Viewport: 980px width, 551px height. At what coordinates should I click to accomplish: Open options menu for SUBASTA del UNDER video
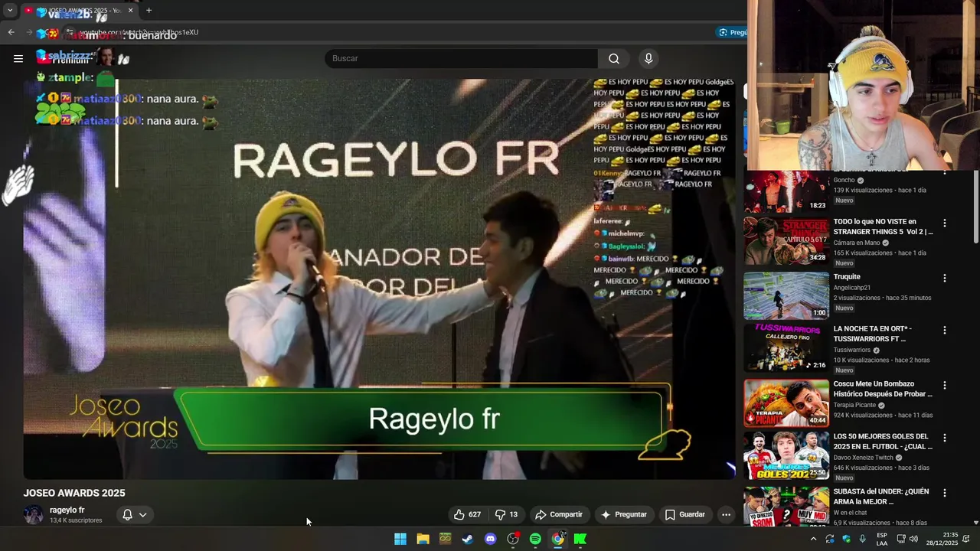tap(944, 493)
